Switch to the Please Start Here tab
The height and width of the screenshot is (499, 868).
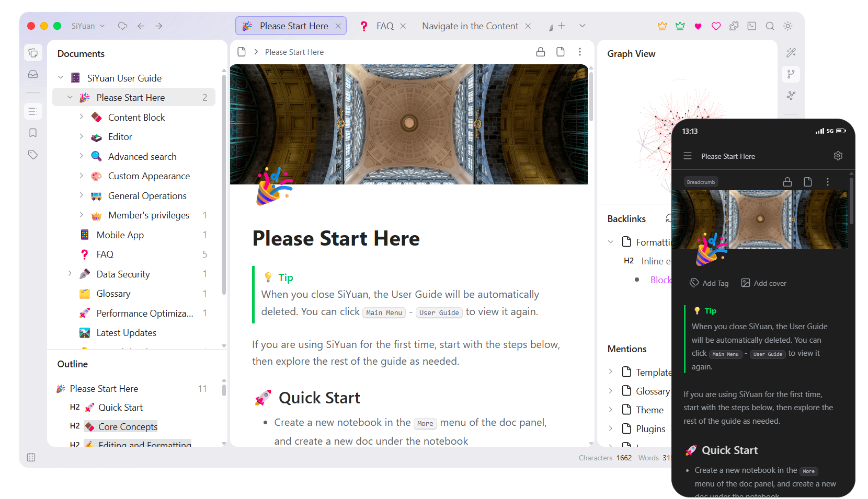click(291, 26)
